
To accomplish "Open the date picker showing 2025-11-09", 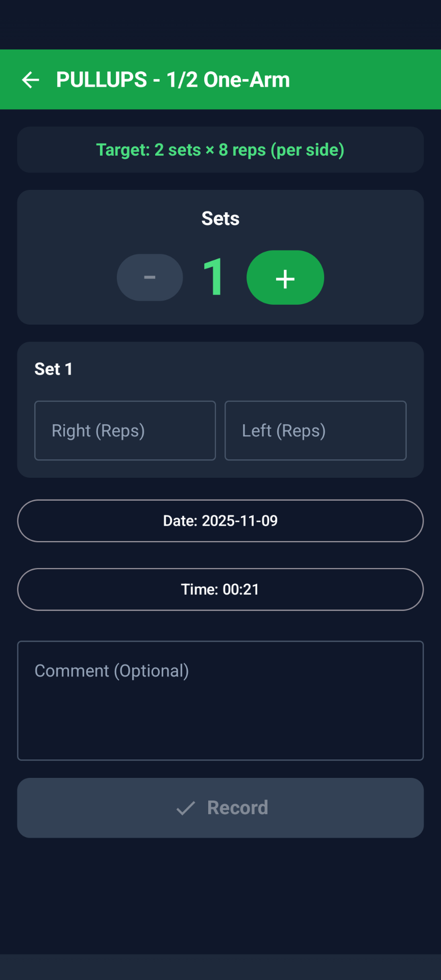I will point(220,521).
